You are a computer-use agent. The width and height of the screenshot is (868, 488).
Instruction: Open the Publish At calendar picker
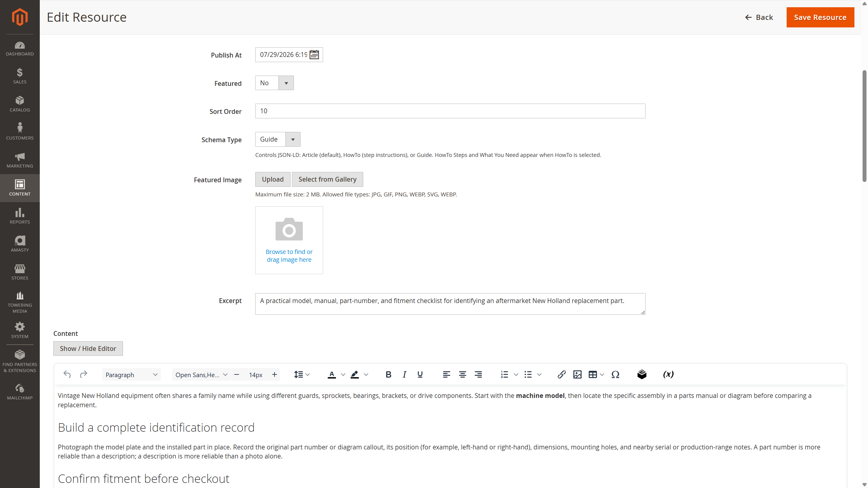point(314,55)
